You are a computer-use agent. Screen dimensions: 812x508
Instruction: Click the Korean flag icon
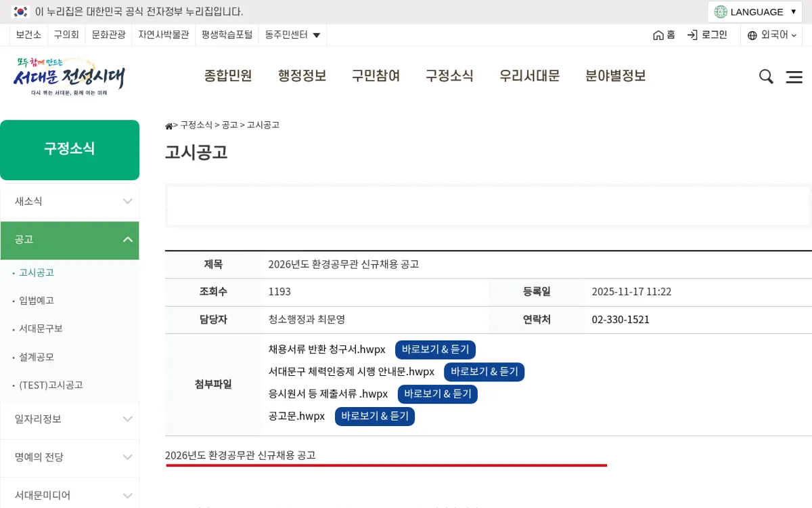21,12
